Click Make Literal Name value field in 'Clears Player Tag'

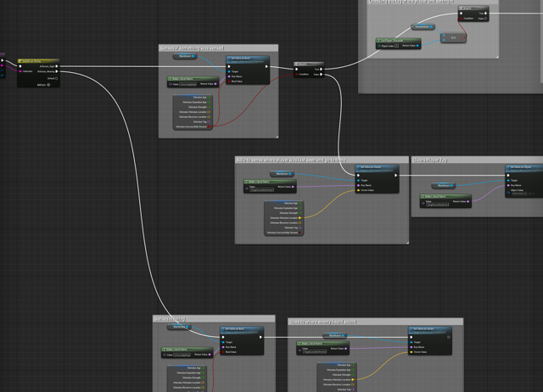(x=438, y=204)
